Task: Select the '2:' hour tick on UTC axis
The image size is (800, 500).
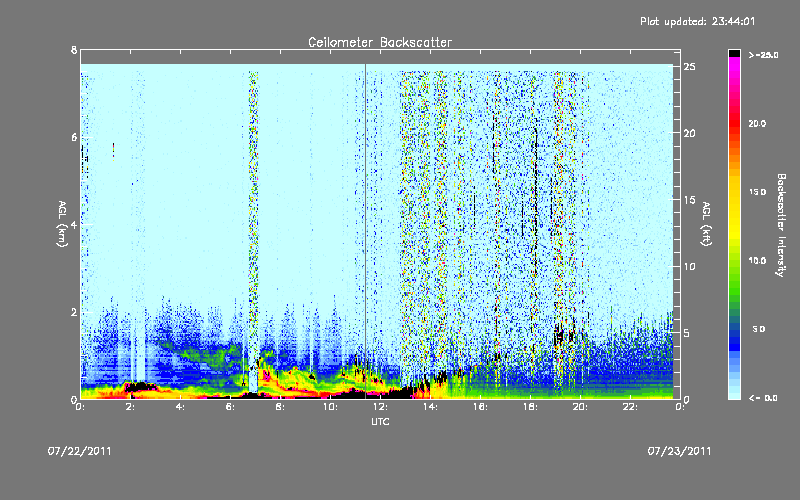Action: [x=131, y=407]
